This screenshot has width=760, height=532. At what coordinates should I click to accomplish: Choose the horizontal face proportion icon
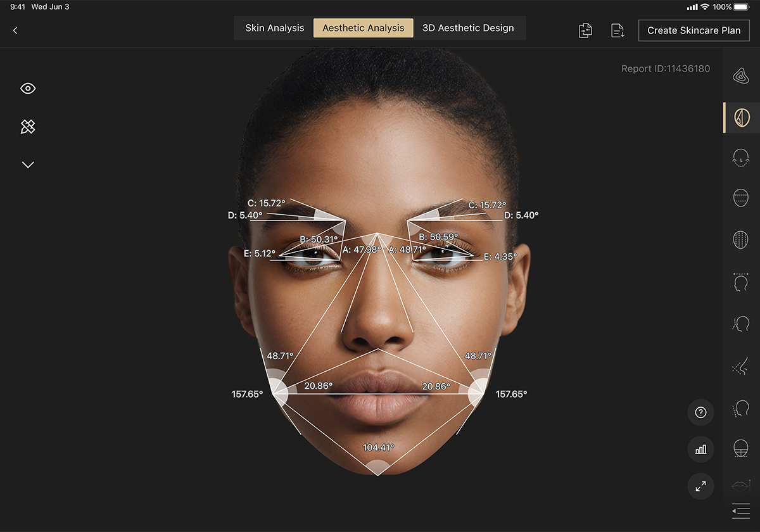(740, 198)
